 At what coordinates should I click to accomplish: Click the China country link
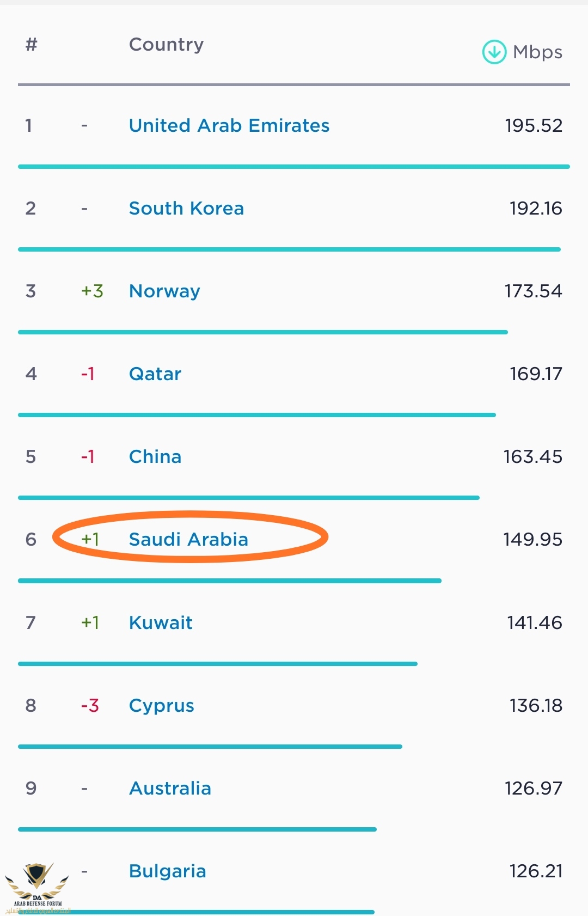(x=155, y=457)
